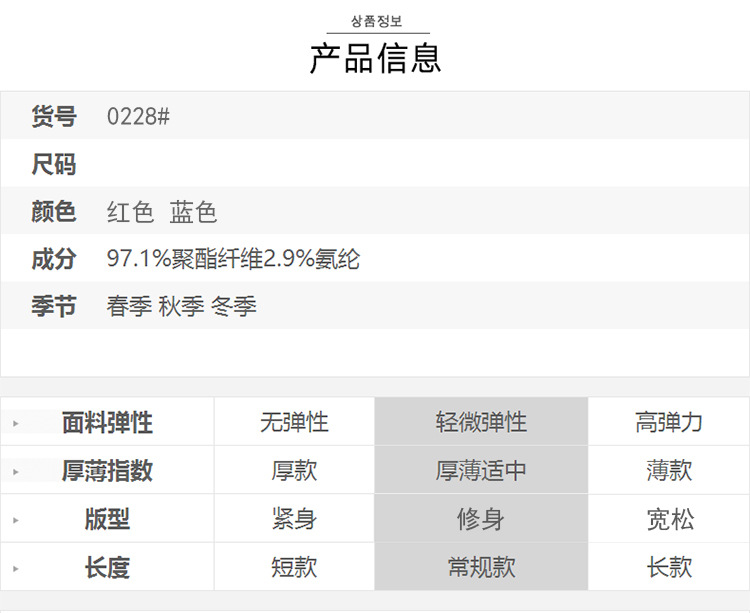Select the 无弹性 elasticity option
The height and width of the screenshot is (613, 750).
point(294,422)
